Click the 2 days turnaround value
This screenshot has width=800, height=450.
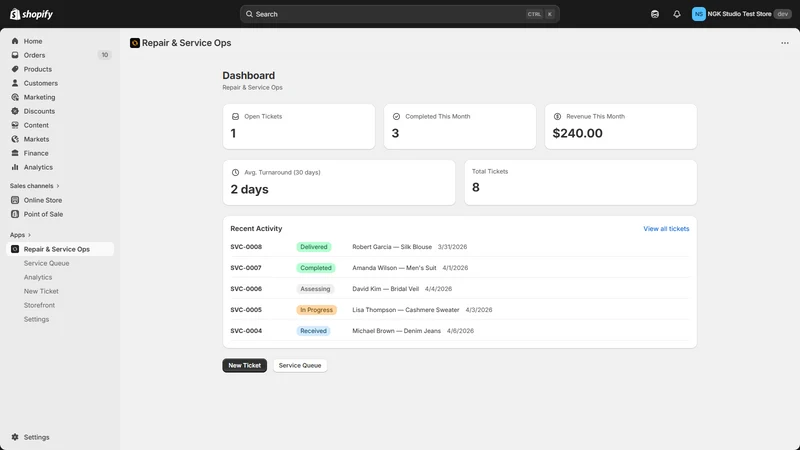click(x=249, y=189)
